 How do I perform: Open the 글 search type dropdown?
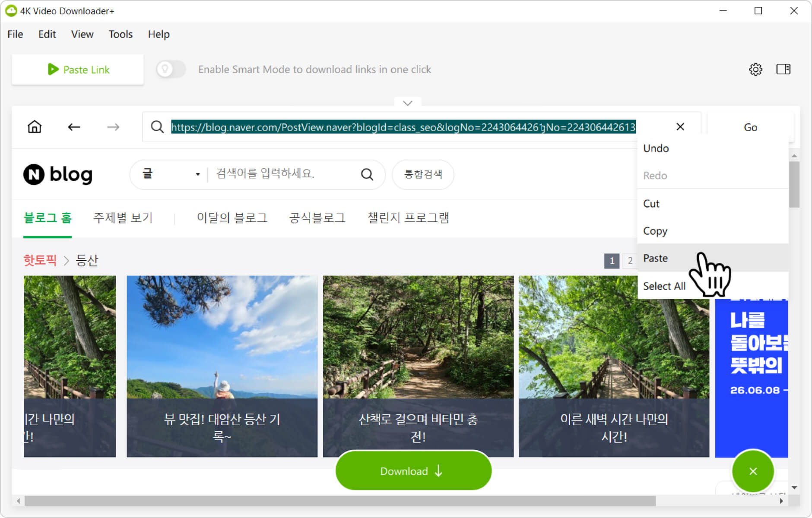pos(171,174)
